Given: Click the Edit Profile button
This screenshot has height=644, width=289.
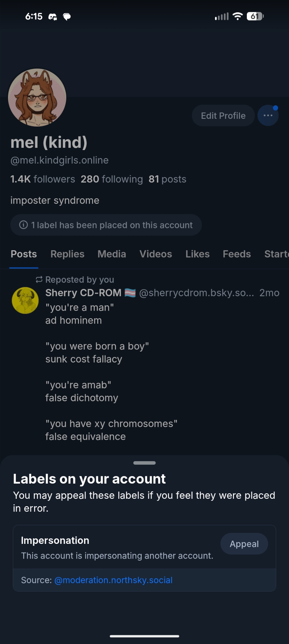Looking at the screenshot, I should coord(223,116).
